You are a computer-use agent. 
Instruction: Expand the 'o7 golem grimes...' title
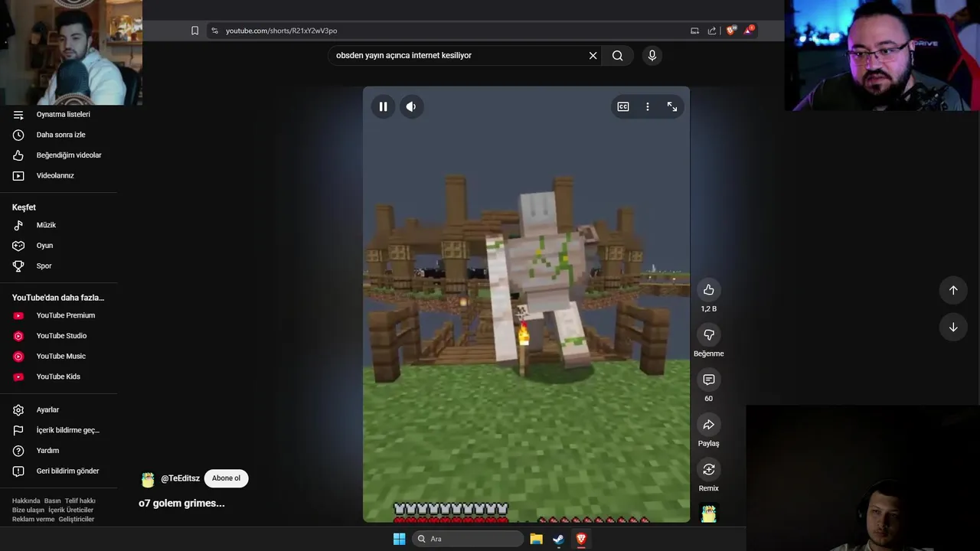181,503
